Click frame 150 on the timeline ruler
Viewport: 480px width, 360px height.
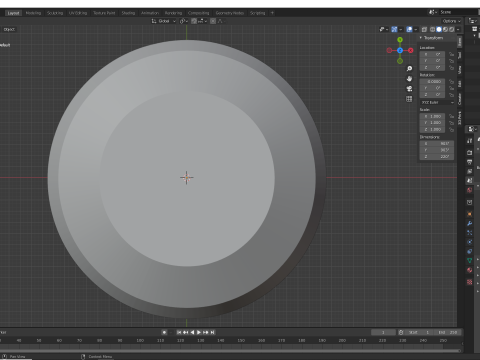241,341
